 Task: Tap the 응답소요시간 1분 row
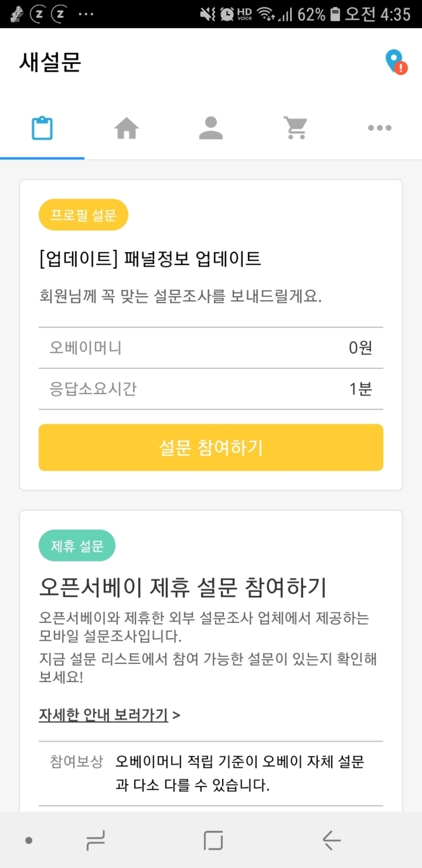(x=211, y=389)
